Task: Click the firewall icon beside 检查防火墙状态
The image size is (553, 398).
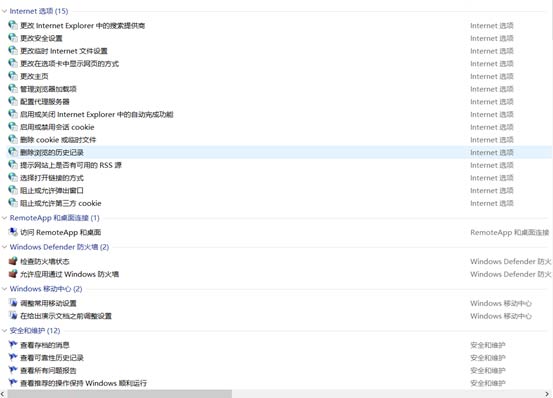Action: point(13,261)
